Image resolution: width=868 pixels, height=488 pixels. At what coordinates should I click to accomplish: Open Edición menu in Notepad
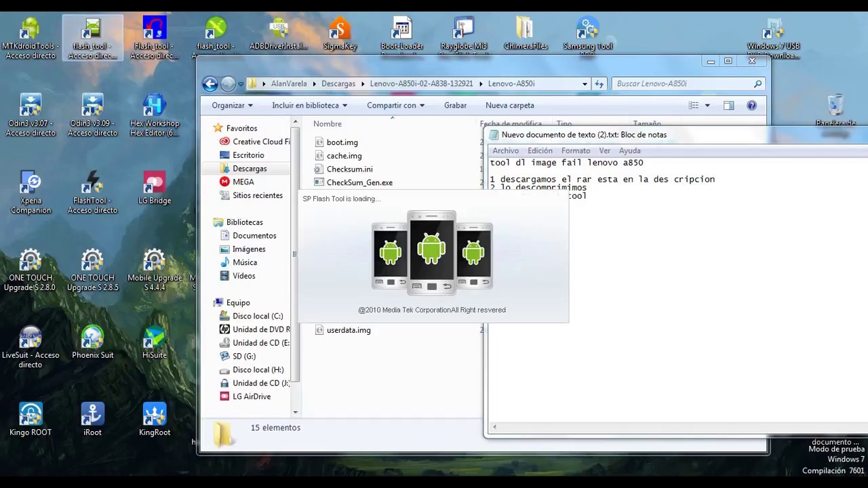click(540, 150)
